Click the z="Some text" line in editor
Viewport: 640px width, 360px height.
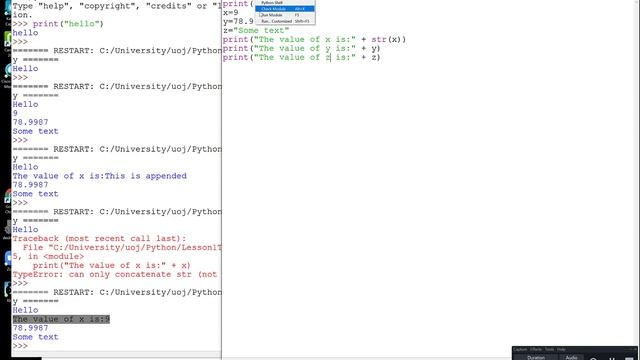256,31
